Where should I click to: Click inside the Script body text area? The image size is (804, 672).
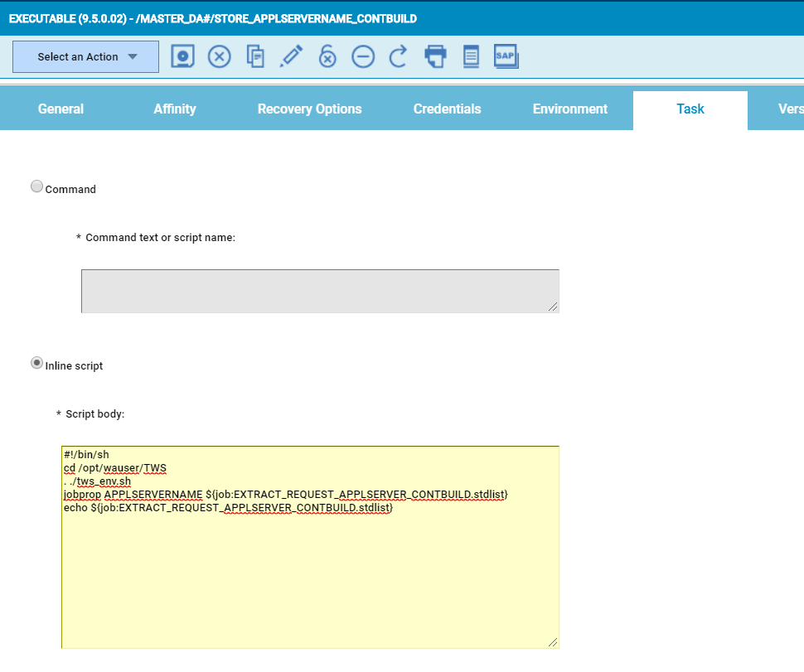[x=310, y=572]
